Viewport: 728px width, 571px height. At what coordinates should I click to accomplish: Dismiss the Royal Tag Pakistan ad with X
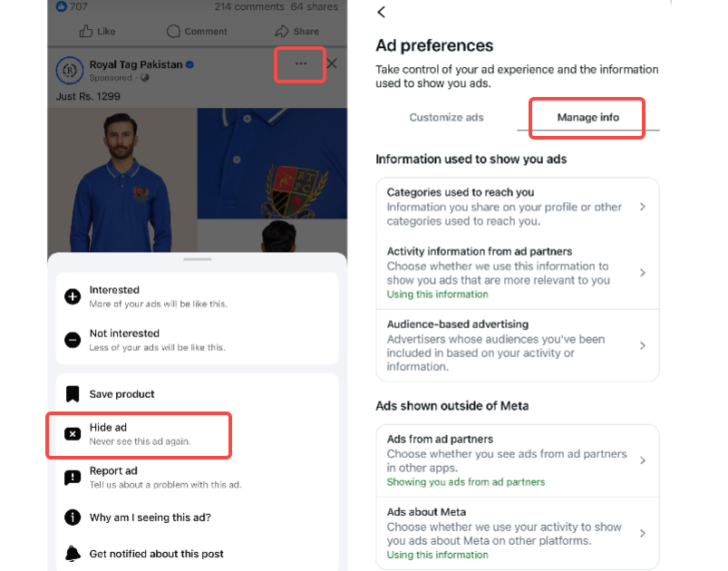(331, 63)
